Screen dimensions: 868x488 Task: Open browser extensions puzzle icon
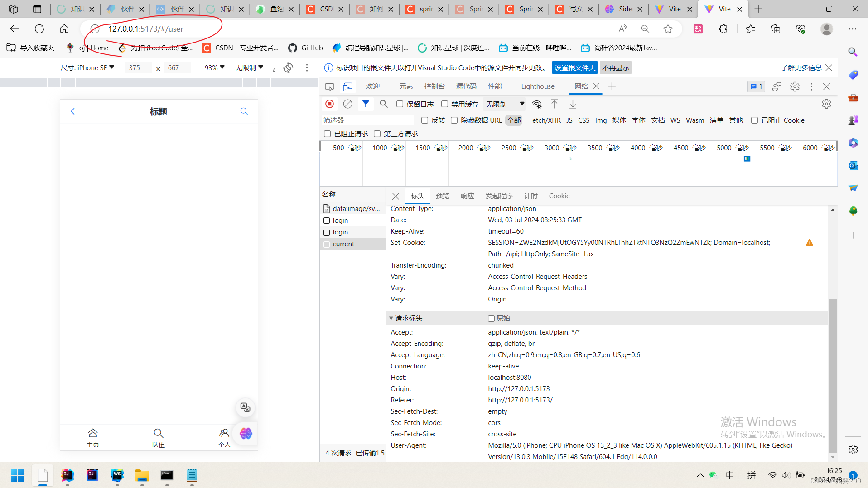(x=723, y=29)
